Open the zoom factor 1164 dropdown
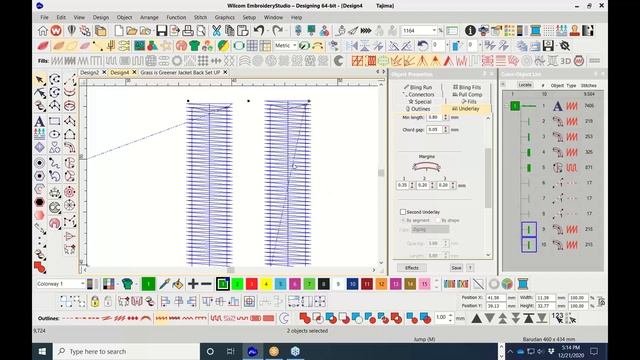This screenshot has width=640, height=360. 434,31
